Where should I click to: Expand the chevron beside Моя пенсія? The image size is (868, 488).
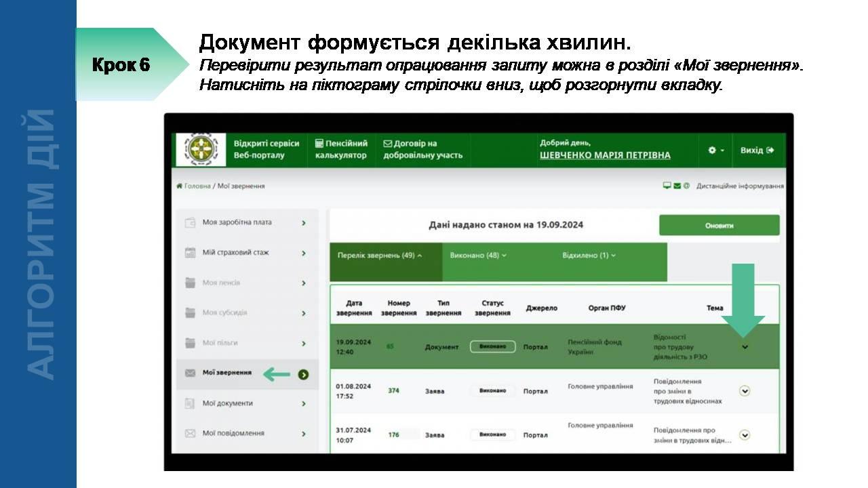click(304, 283)
